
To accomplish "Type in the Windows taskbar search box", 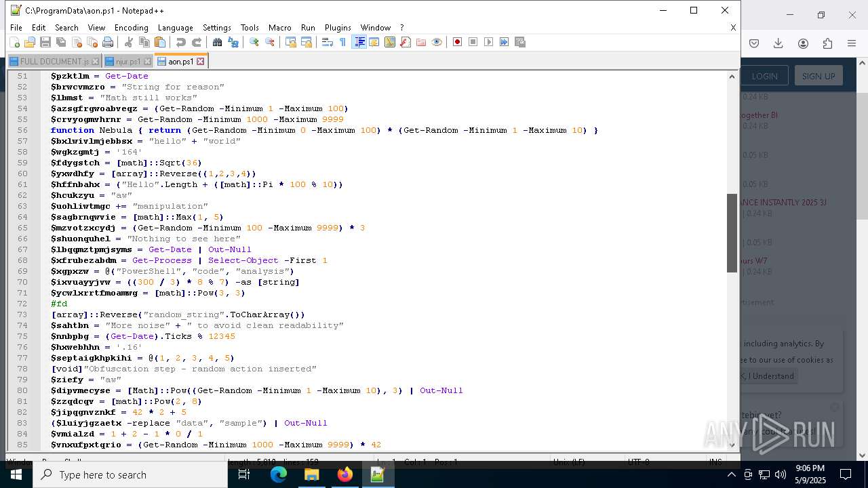I will point(129,474).
